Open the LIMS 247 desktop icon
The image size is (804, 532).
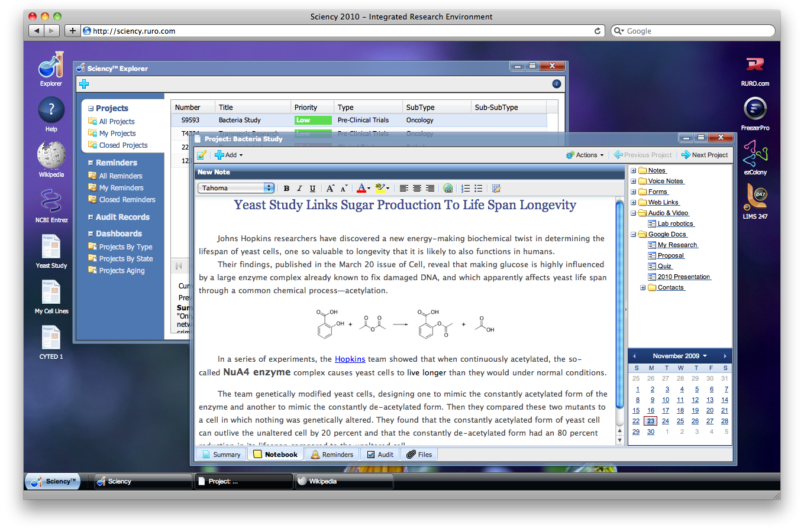tap(755, 202)
